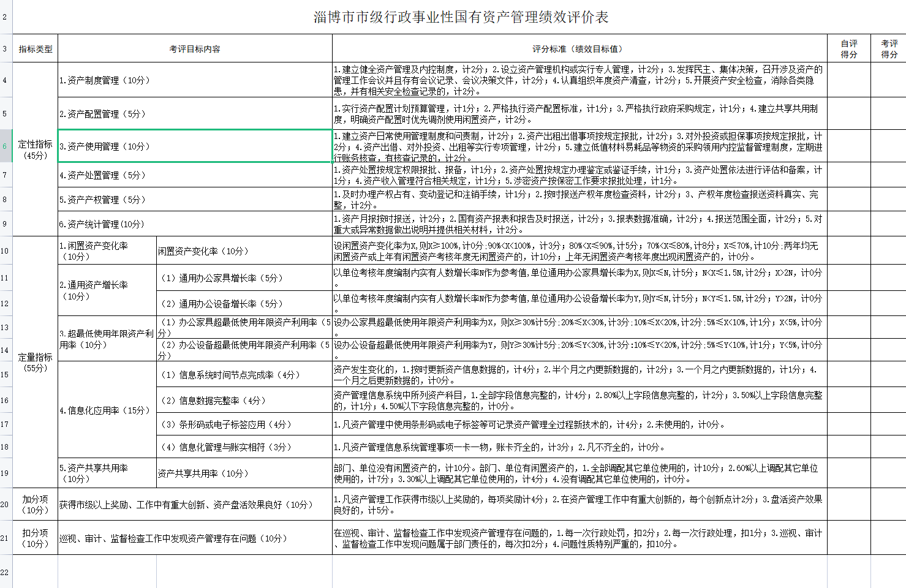
Task: Click the '巡视、审计、监督检查工作中发现资产管理存在问题' cell
Action: pos(195,538)
